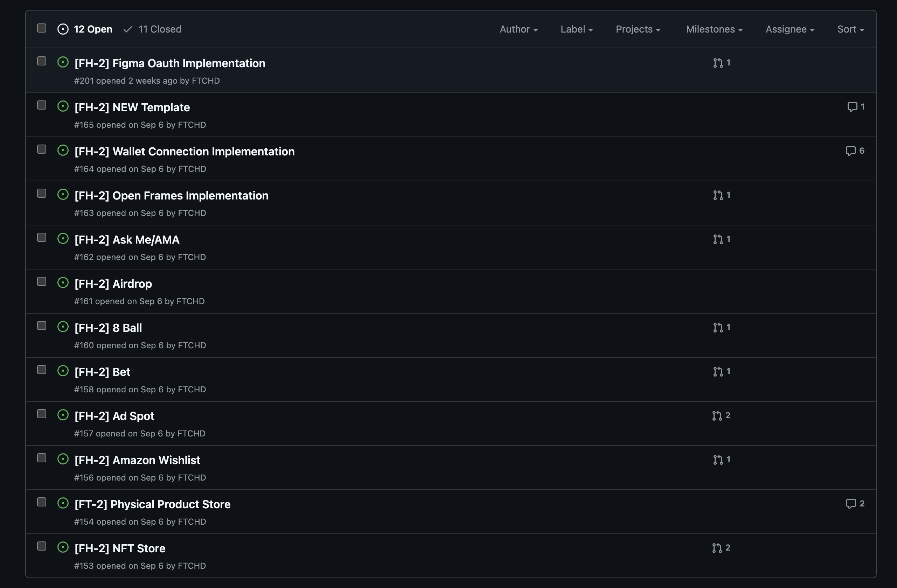Select checkbox for NFT Store issue

point(42,546)
